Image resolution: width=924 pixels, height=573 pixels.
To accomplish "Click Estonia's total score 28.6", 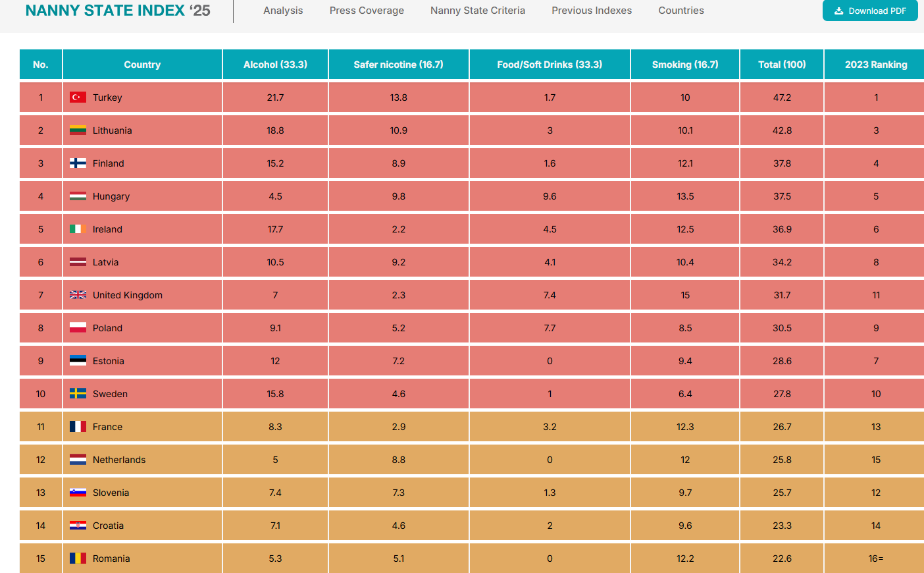I will click(782, 361).
